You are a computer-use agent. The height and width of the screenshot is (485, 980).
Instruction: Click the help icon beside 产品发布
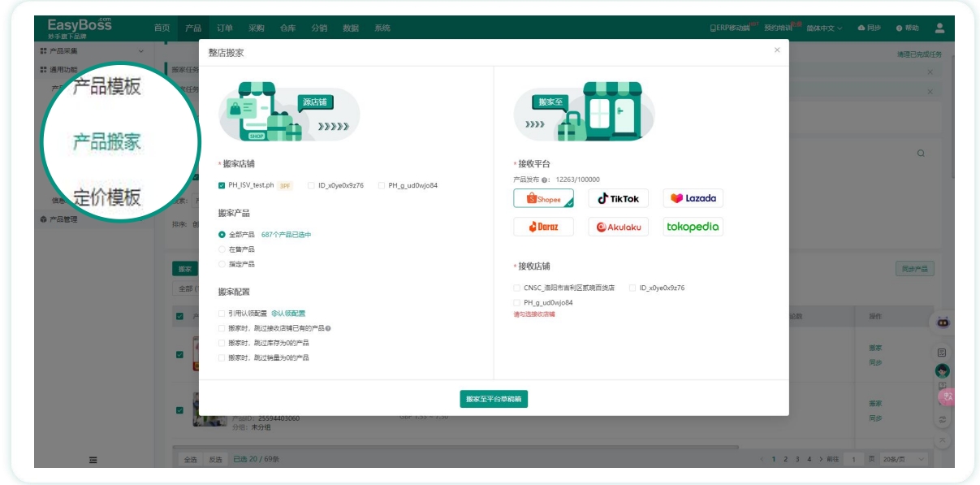pyautogui.click(x=546, y=180)
